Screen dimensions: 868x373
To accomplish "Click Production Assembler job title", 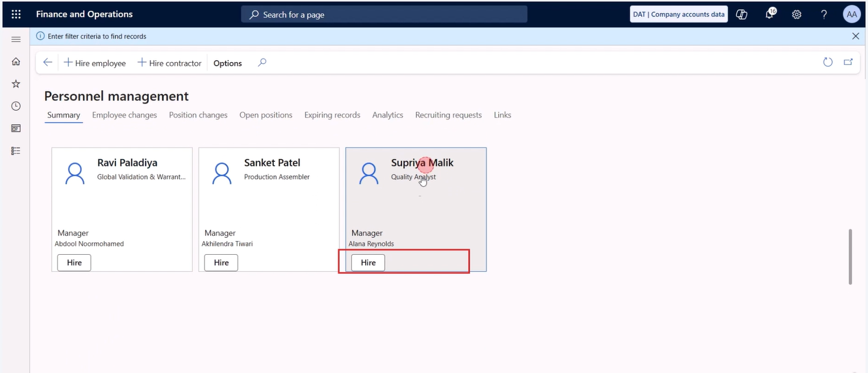I will [277, 177].
